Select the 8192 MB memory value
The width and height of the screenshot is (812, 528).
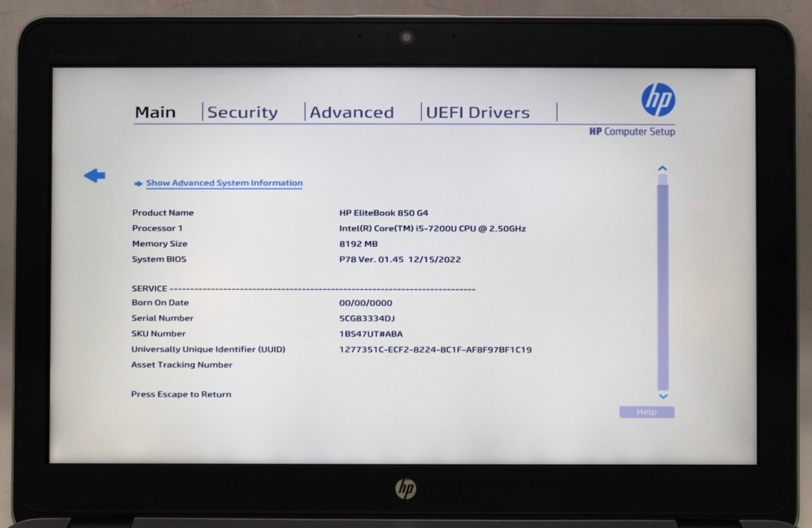click(x=358, y=244)
